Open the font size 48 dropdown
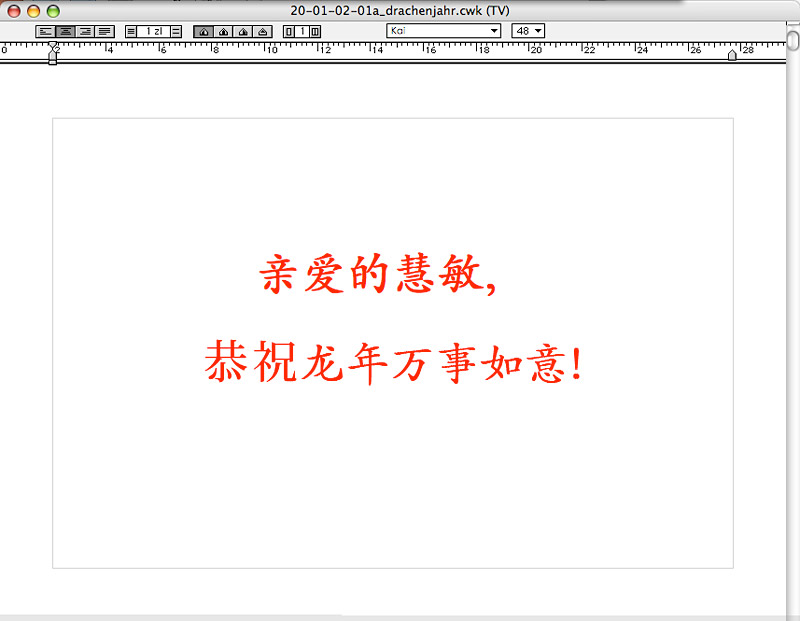This screenshot has width=800, height=621. pyautogui.click(x=528, y=31)
